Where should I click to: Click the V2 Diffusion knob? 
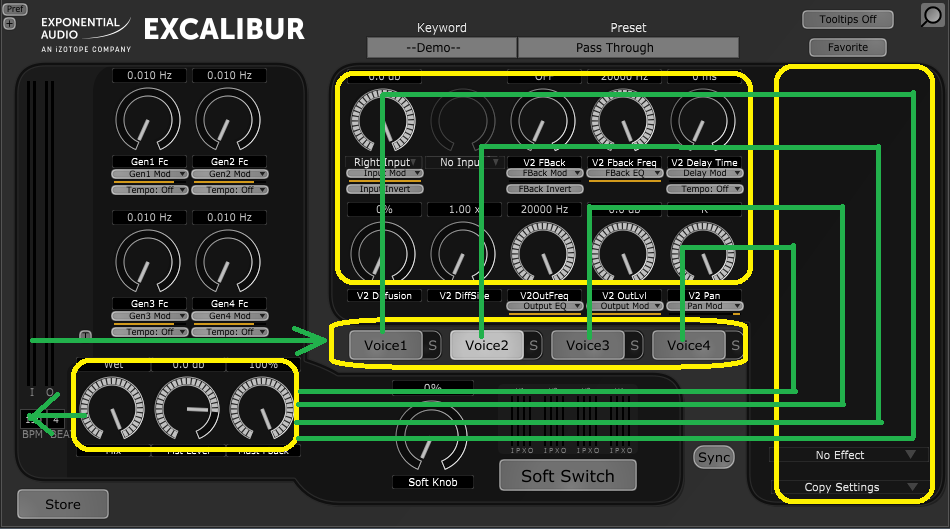[383, 253]
